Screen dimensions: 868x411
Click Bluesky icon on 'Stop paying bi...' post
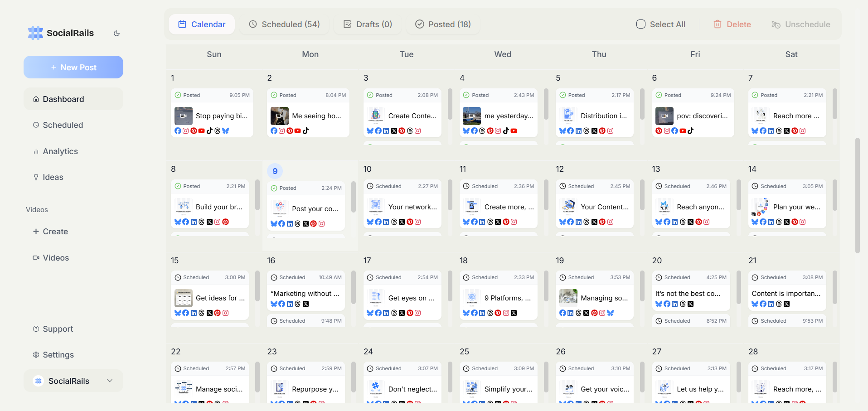tap(225, 131)
